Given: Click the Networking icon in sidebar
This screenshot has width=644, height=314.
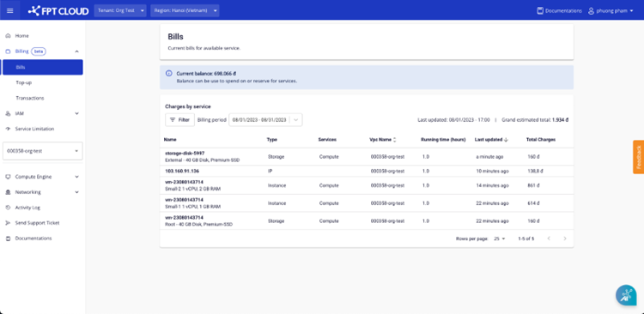Looking at the screenshot, I should click(8, 192).
